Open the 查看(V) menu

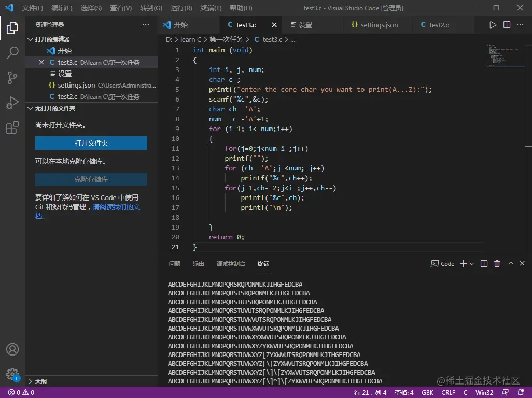(121, 8)
